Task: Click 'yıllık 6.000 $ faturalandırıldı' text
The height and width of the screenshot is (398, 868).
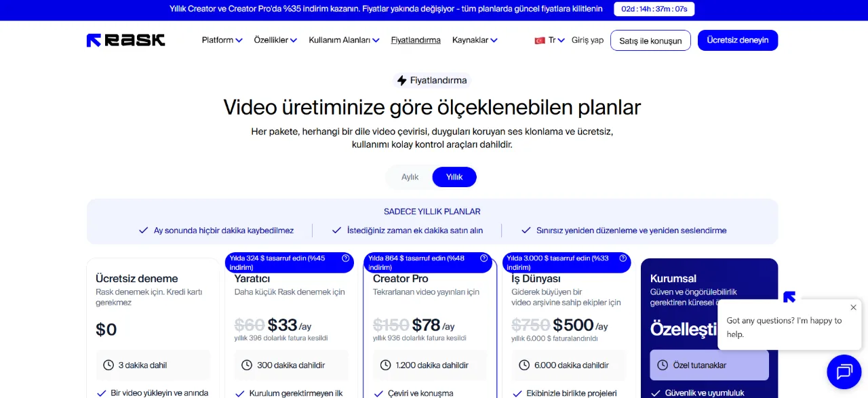Action: click(555, 338)
